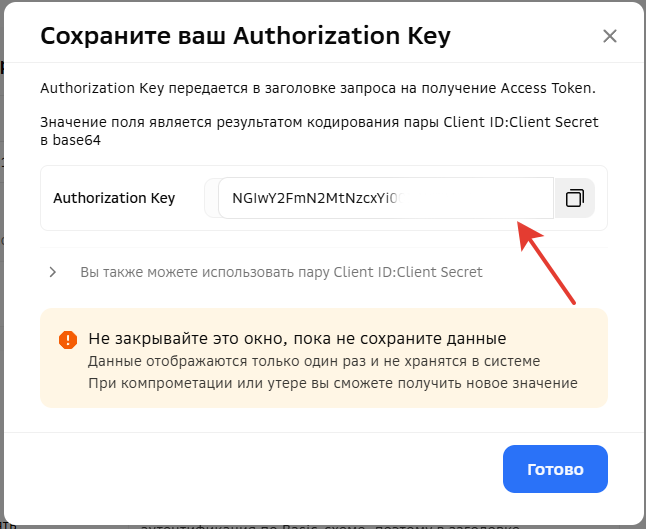The width and height of the screenshot is (646, 529).
Task: Close the Authorization Key dialog with the X
Action: tap(610, 37)
